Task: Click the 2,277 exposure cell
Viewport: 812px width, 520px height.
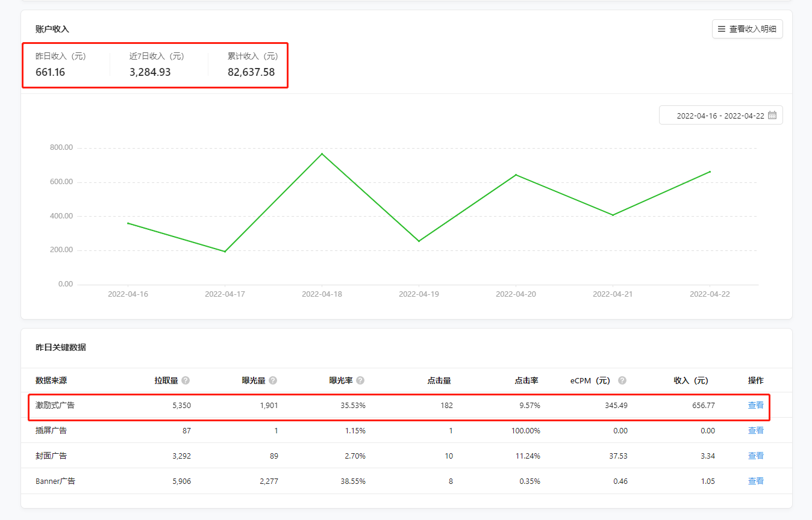Action: pyautogui.click(x=269, y=481)
